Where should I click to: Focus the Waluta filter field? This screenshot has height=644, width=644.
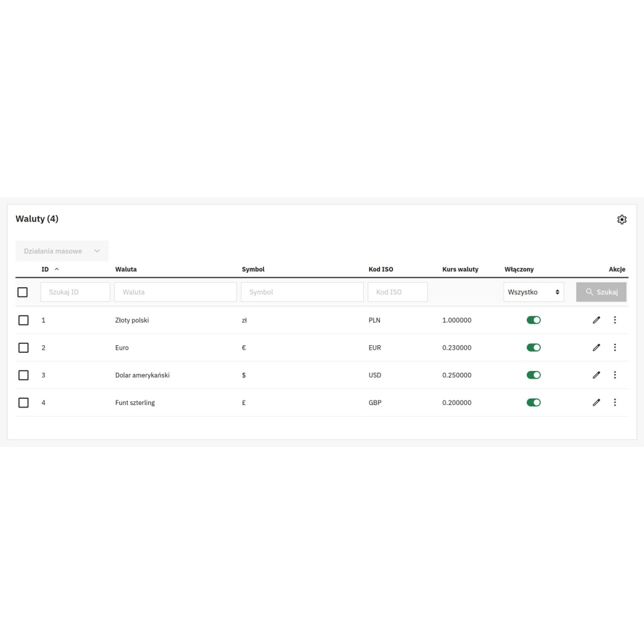pyautogui.click(x=175, y=292)
